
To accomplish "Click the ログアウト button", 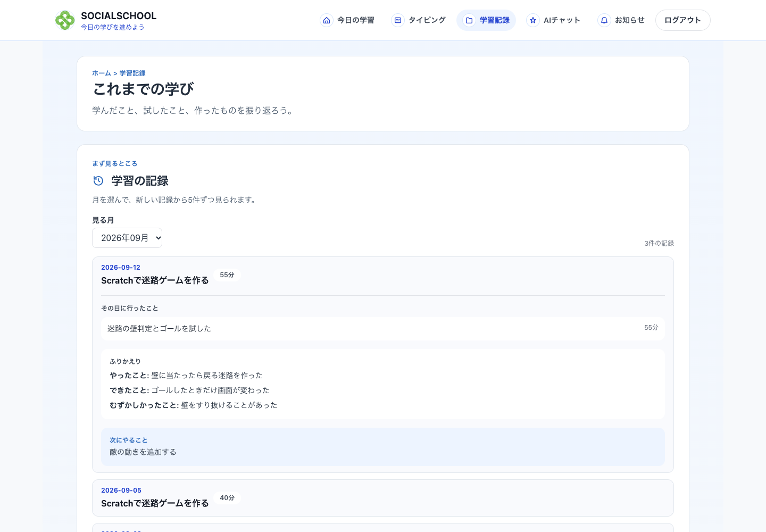I will (683, 20).
